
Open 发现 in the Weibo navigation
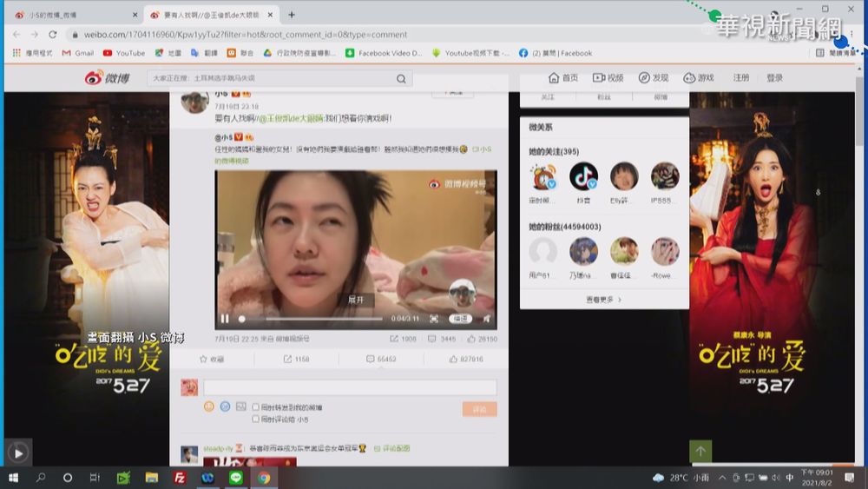coord(654,78)
